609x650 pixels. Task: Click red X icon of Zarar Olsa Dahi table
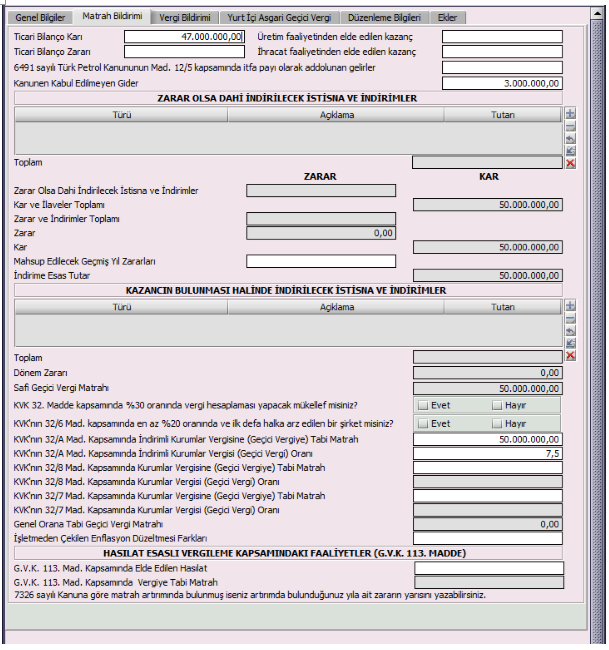[570, 163]
